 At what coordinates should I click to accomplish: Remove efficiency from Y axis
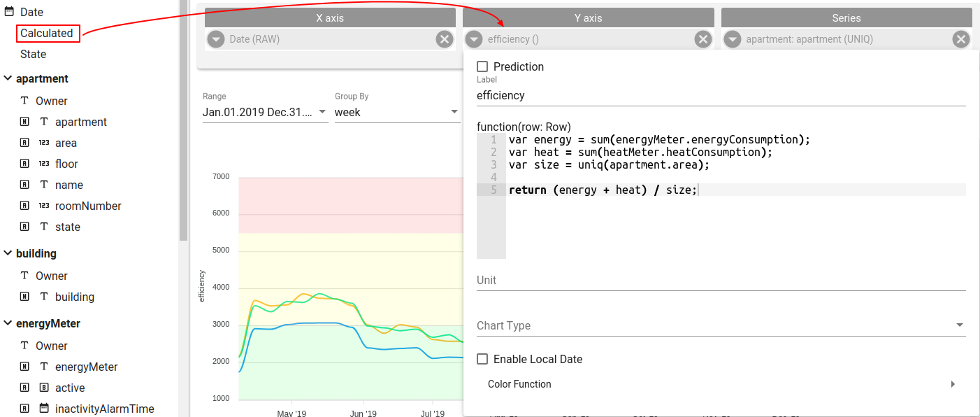tap(703, 39)
